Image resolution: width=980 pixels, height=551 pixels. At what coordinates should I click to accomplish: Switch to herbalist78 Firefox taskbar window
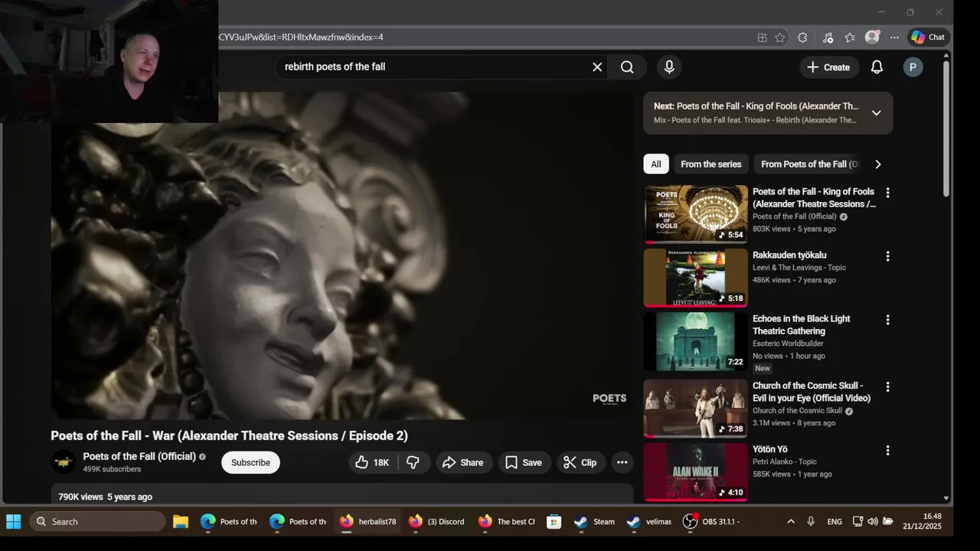point(368,522)
